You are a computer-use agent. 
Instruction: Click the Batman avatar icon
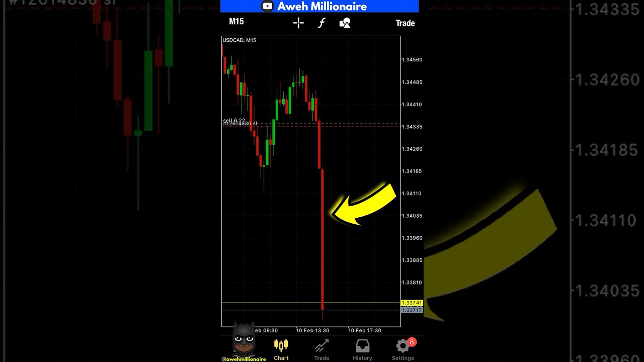pos(245,339)
